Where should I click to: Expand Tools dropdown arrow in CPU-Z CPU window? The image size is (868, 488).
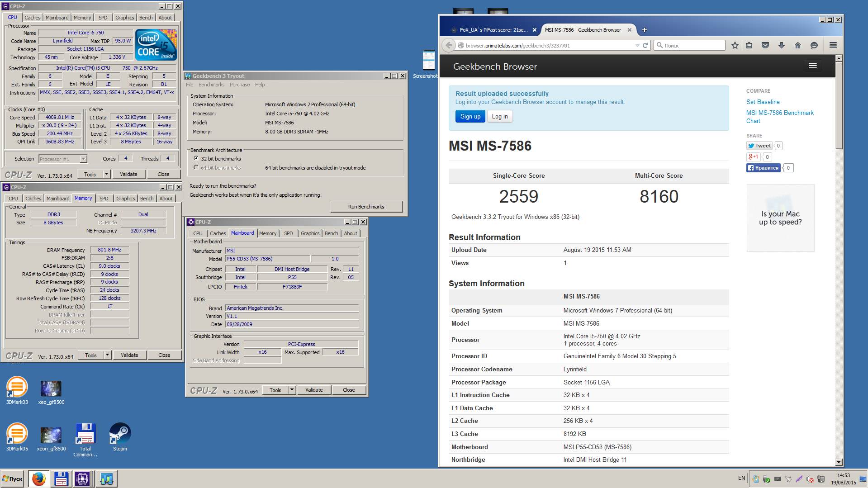point(106,174)
